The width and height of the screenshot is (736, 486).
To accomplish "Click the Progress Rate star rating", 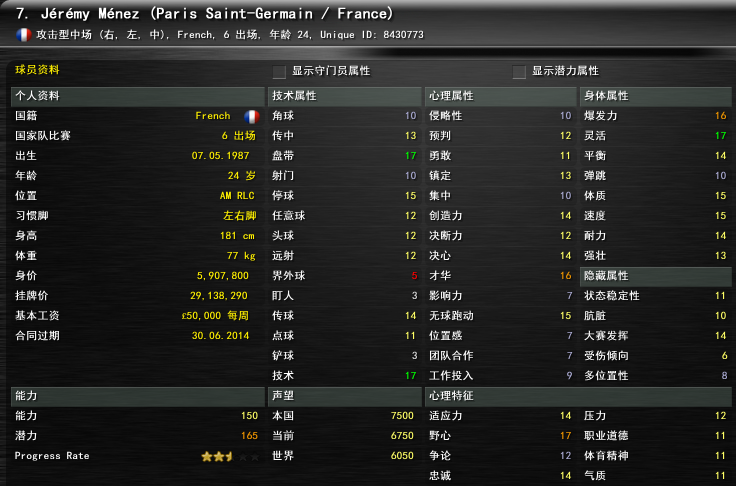I will (x=230, y=456).
